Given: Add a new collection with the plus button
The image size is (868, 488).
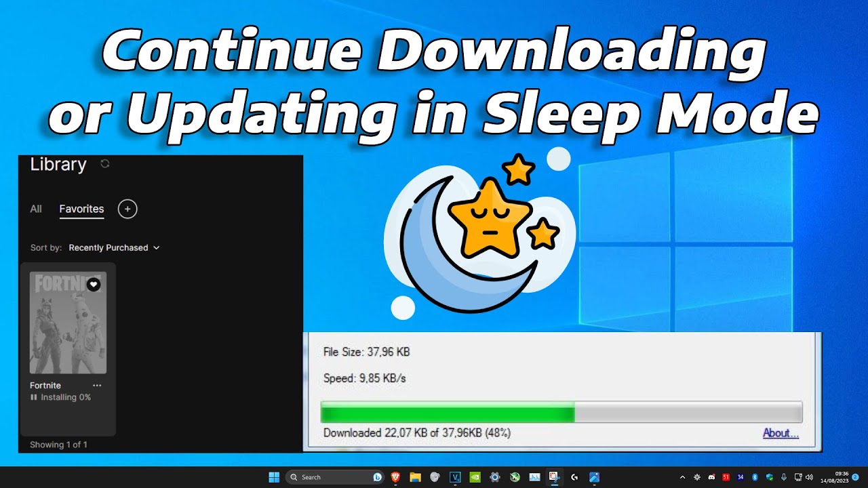Looking at the screenshot, I should click(x=127, y=209).
